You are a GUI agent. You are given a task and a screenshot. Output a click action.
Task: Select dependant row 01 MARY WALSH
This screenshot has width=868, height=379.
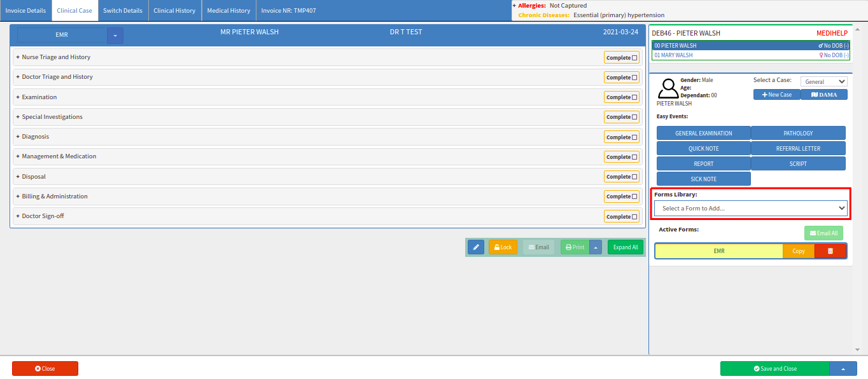tap(751, 55)
